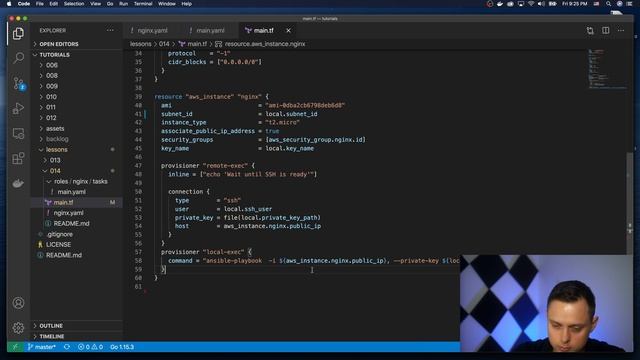Screen dimensions: 640x360
Task: Open README.md inside folder 014
Action: [x=71, y=224]
